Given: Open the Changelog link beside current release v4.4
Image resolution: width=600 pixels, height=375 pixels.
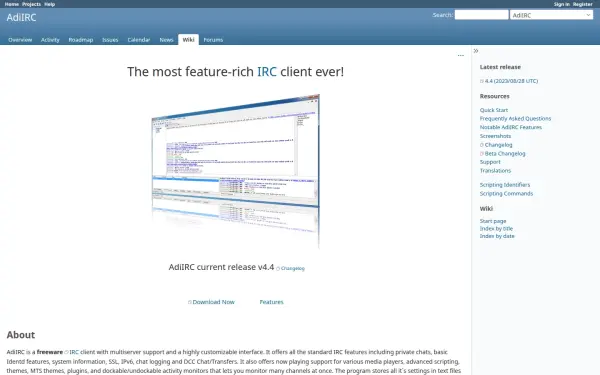Looking at the screenshot, I should click(290, 269).
